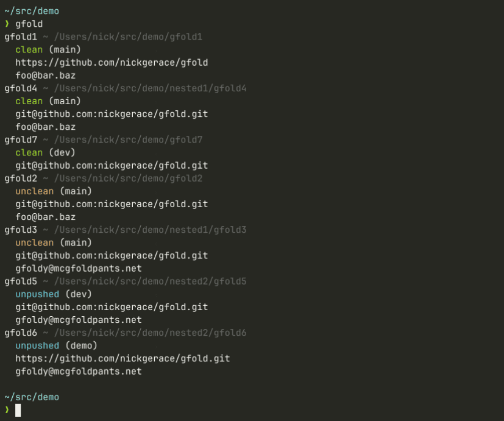Click the foo@bar.baz email under gfold4
This screenshot has height=421, width=504.
coord(45,127)
